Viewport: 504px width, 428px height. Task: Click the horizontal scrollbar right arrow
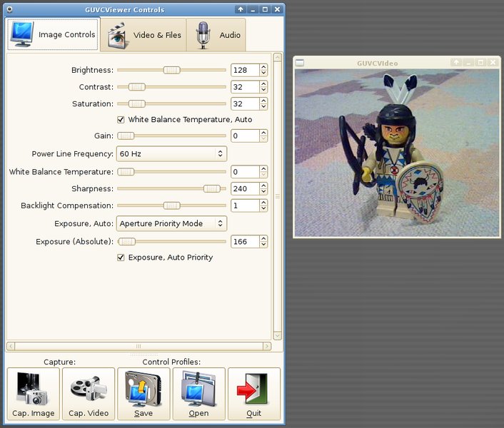coord(267,346)
